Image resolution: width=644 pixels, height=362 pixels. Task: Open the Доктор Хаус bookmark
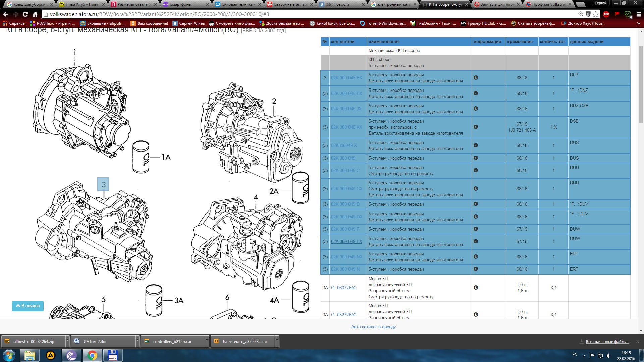pyautogui.click(x=583, y=23)
